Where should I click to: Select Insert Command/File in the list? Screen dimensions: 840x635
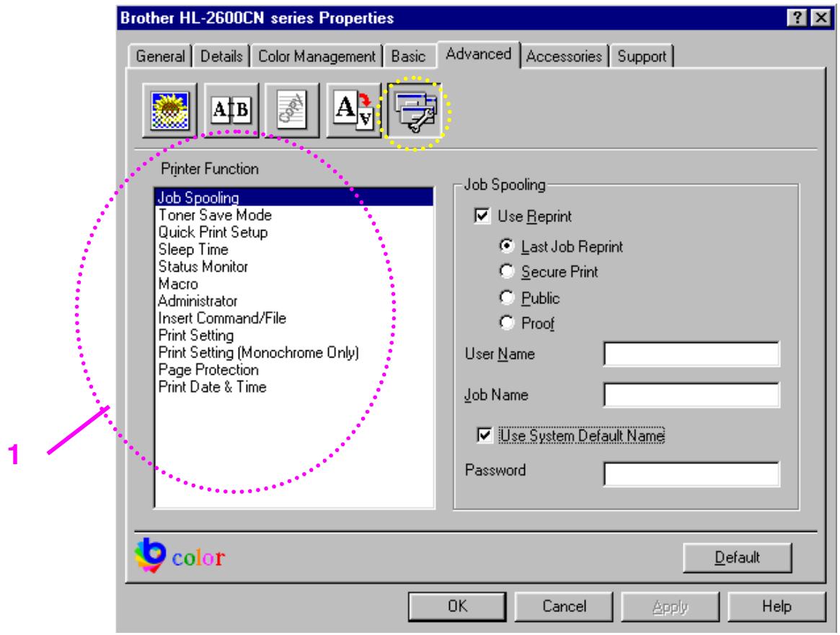coord(293,317)
